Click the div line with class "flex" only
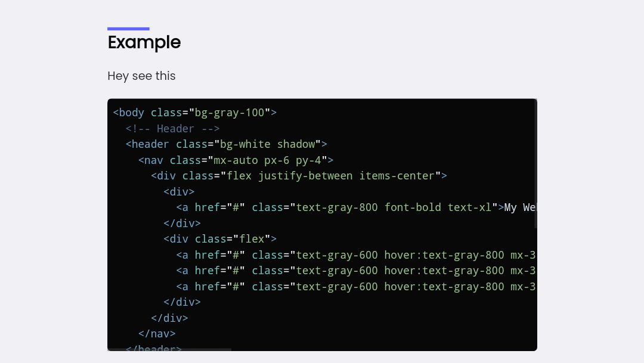The image size is (644, 363). (x=220, y=239)
